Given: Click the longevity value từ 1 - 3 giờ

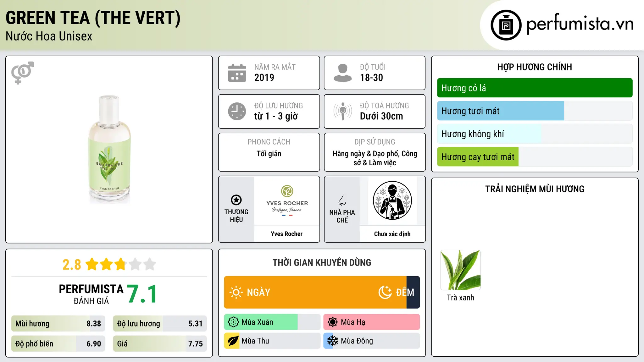Looking at the screenshot, I should [276, 116].
